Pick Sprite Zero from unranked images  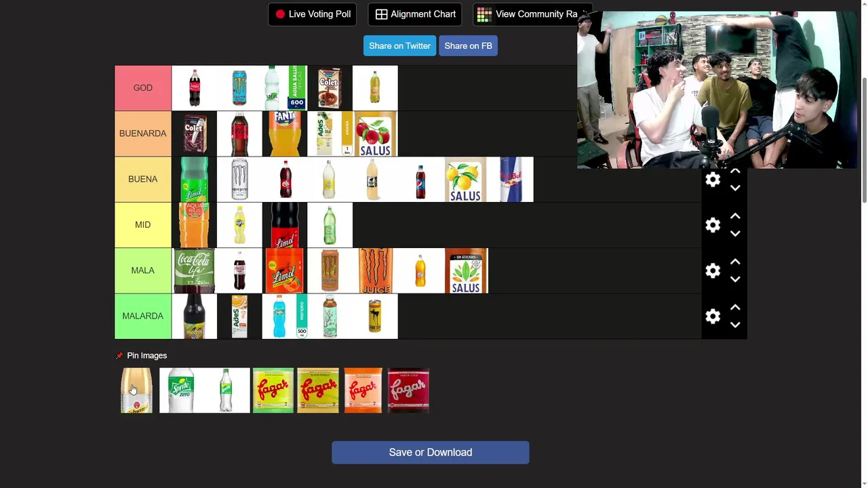(x=182, y=390)
